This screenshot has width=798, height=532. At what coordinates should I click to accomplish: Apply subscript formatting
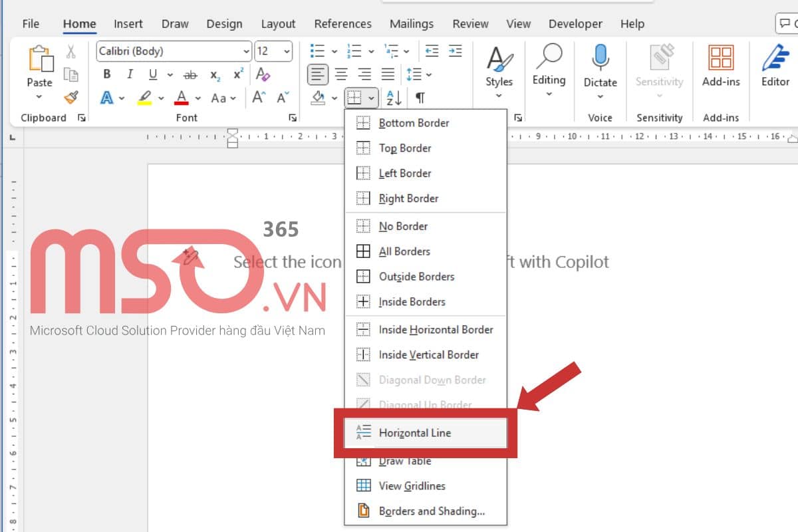(215, 74)
